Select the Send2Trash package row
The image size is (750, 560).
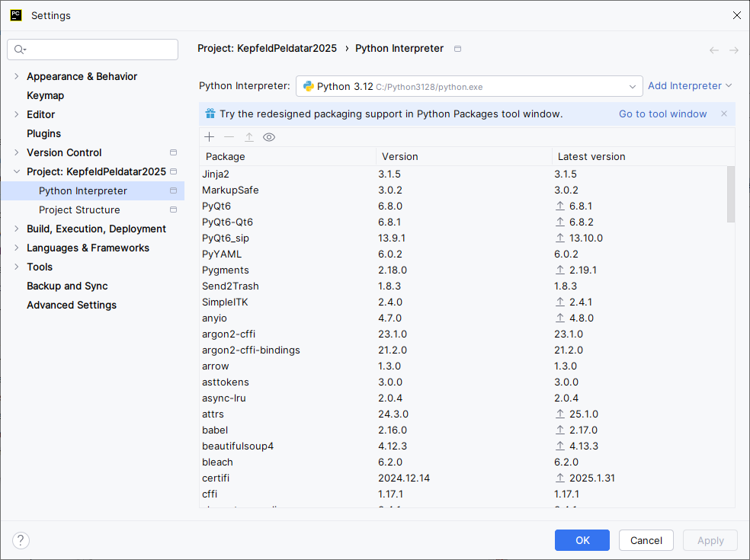click(463, 286)
